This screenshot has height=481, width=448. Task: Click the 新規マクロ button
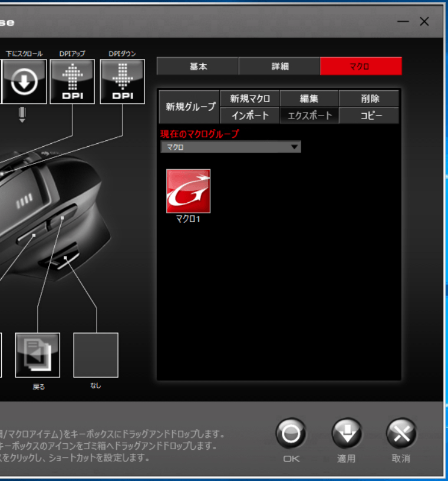click(x=250, y=99)
